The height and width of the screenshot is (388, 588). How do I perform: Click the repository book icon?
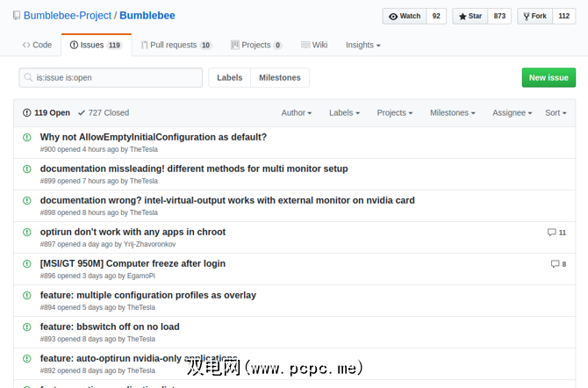[x=17, y=16]
